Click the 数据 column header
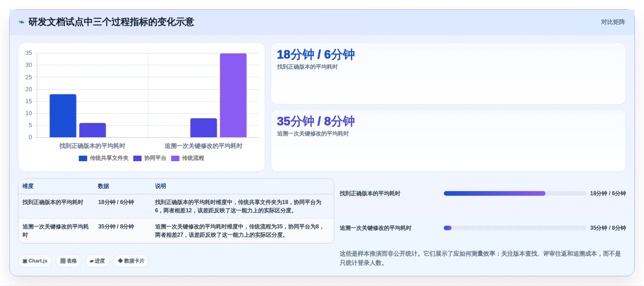The width and height of the screenshot is (644, 286). 104,187
